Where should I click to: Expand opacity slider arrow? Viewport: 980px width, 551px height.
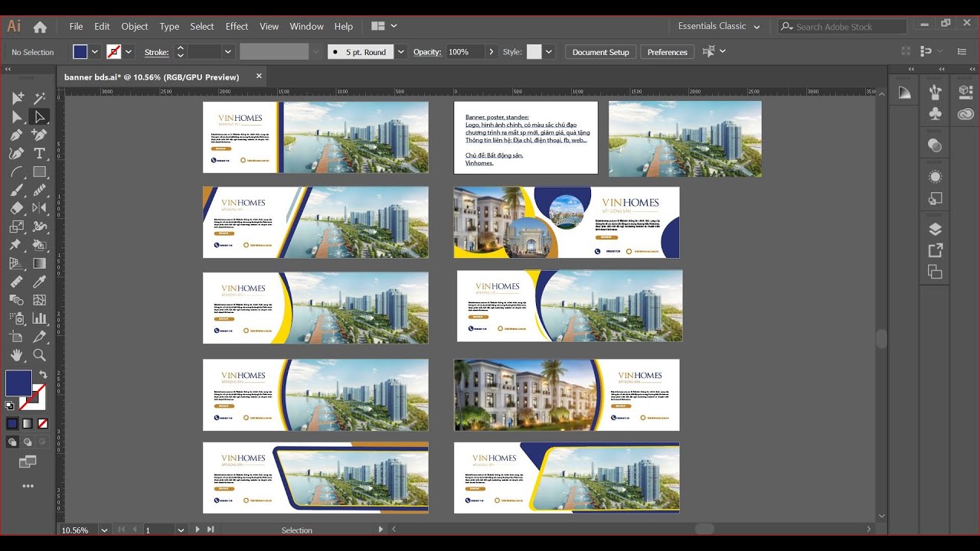point(491,52)
